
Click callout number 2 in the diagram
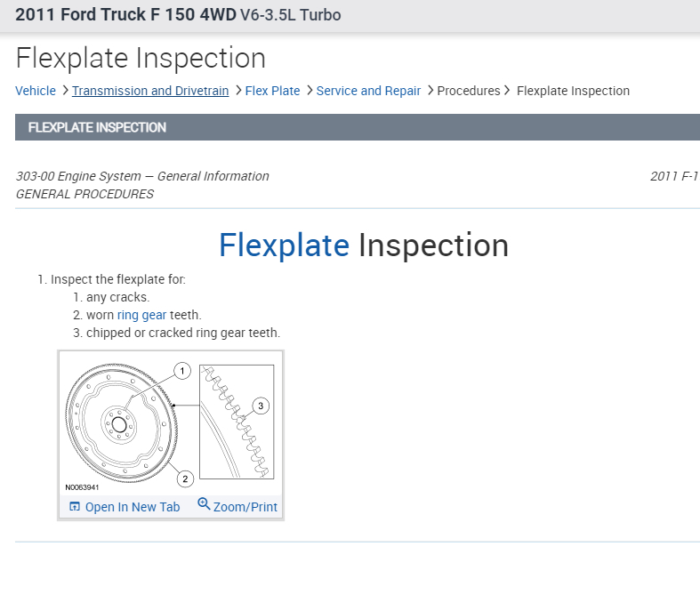click(185, 478)
